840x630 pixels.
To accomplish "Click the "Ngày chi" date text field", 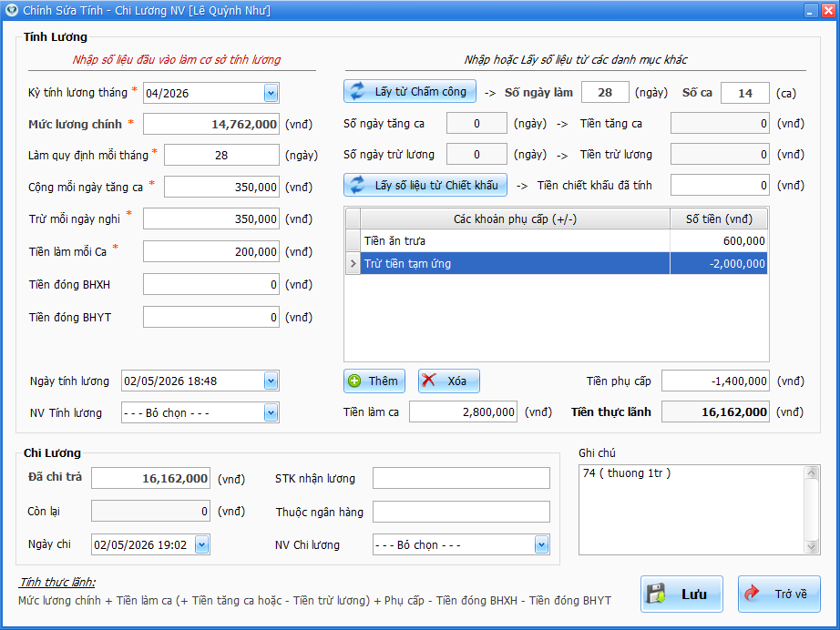I will click(x=143, y=545).
